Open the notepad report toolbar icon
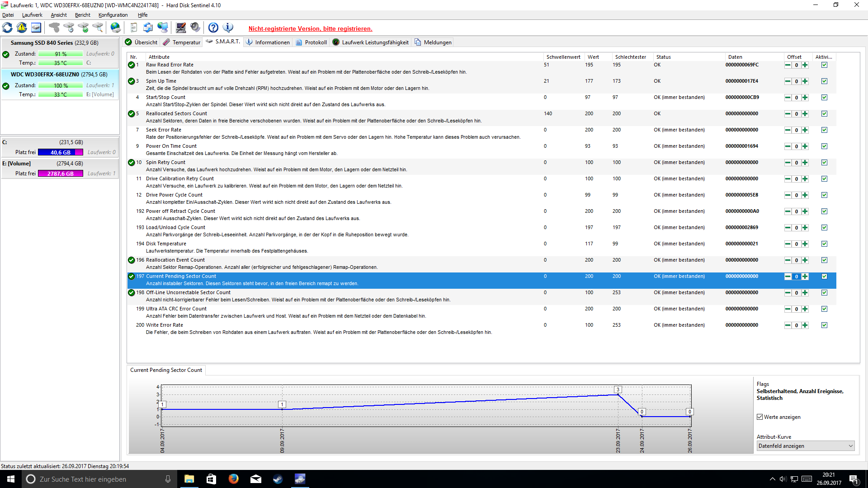868x488 pixels. point(133,28)
